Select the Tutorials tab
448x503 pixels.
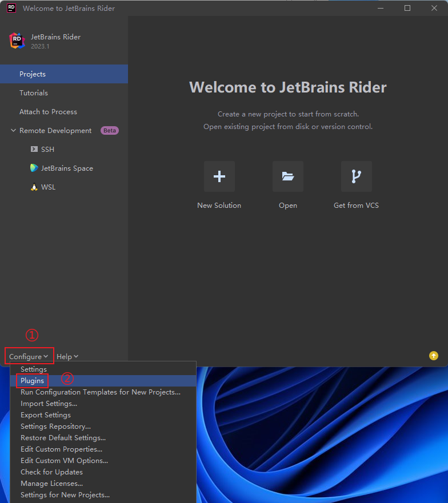64,93
